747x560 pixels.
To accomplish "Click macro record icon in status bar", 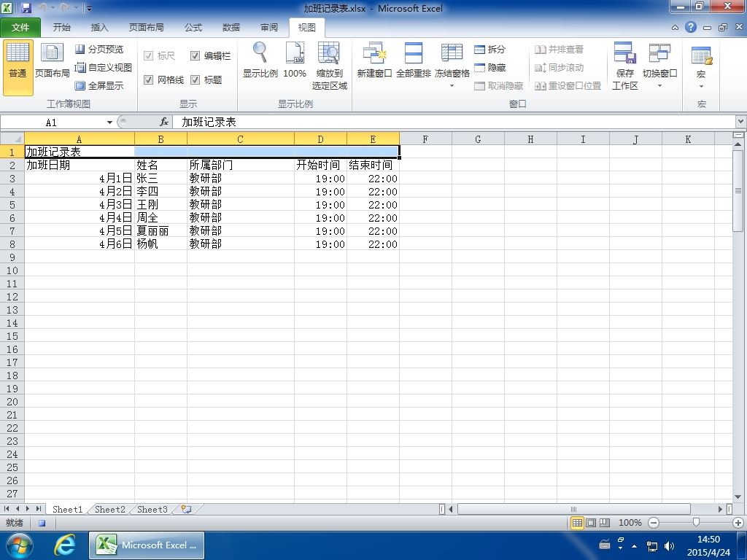I will pos(42,523).
